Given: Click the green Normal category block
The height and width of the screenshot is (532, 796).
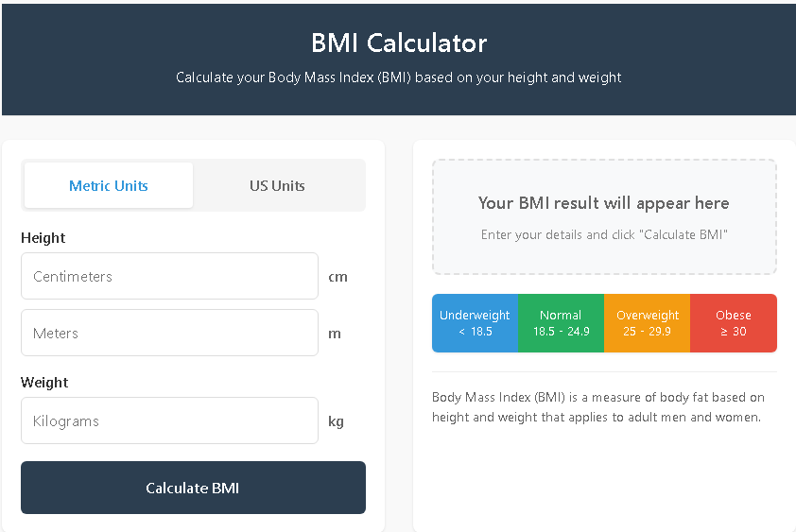Looking at the screenshot, I should click(561, 323).
